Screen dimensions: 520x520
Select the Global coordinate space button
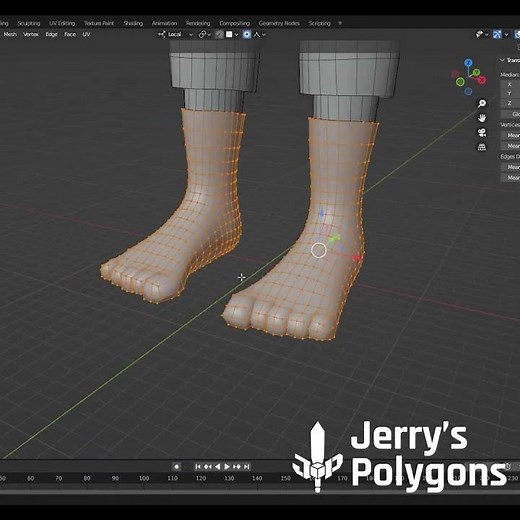pyautogui.click(x=510, y=114)
